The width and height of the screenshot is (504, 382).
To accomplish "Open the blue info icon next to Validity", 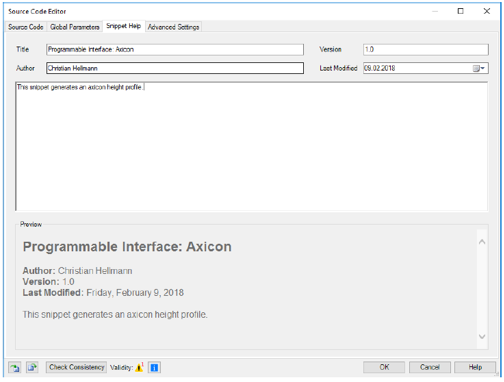I will 154,367.
